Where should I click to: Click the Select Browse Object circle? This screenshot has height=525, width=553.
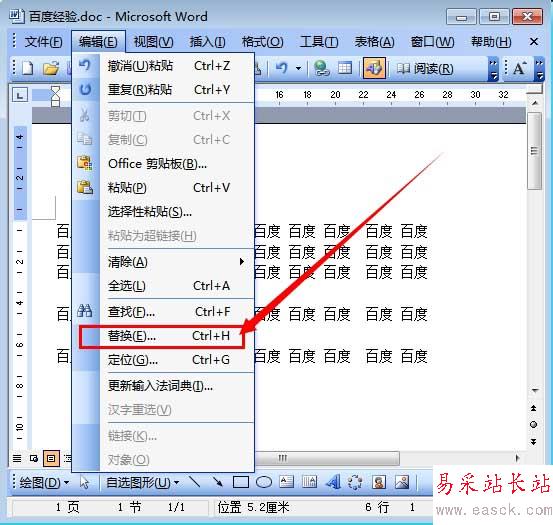tap(534, 425)
